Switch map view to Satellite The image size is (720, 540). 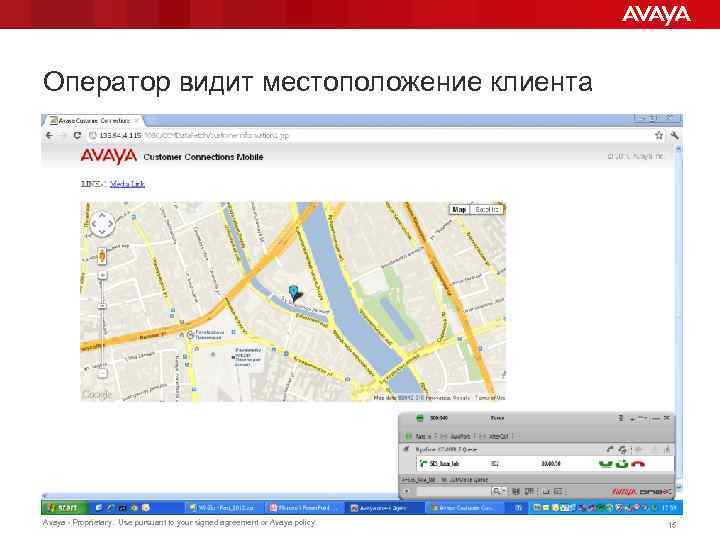pos(487,209)
